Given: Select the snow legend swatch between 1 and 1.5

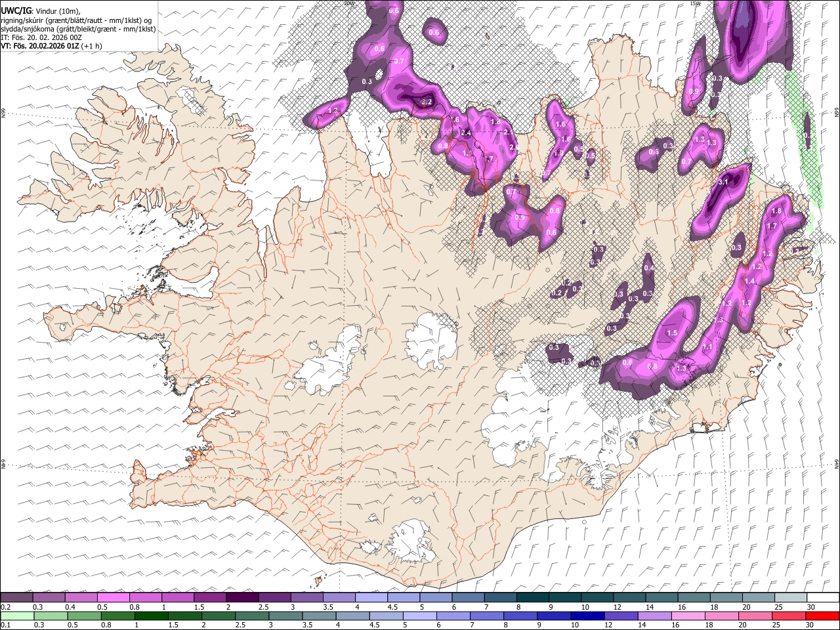Looking at the screenshot, I should [x=178, y=598].
